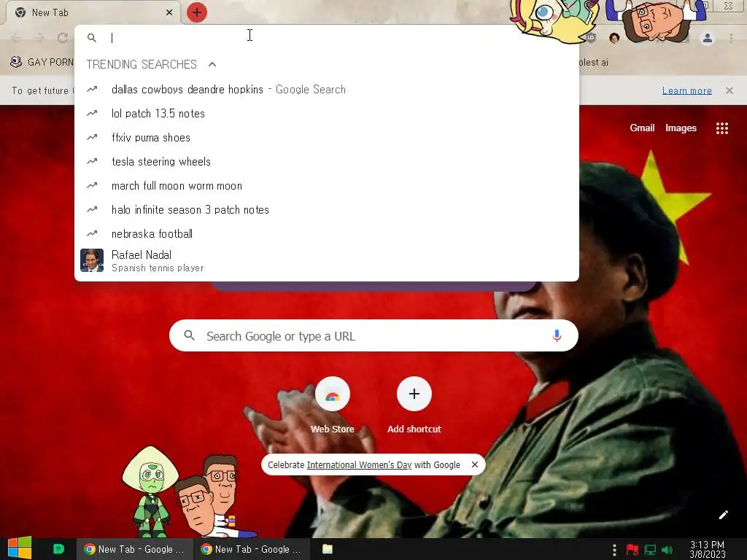Click trending arrow icon beside ffxiv puma shoes
Screen dimensions: 747x560
point(92,137)
